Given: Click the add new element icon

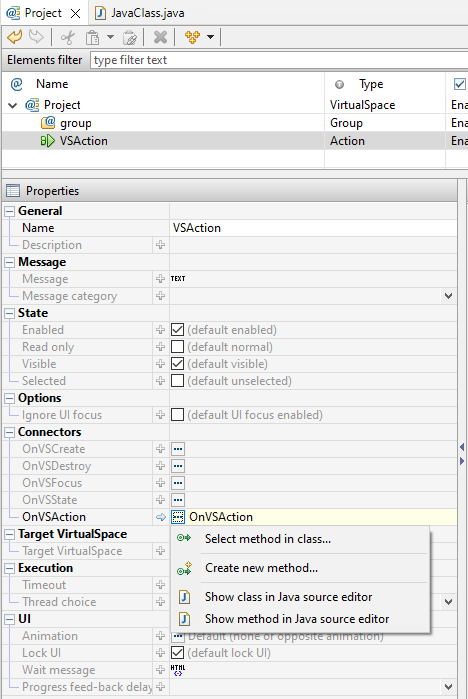Looking at the screenshot, I should coord(193,37).
